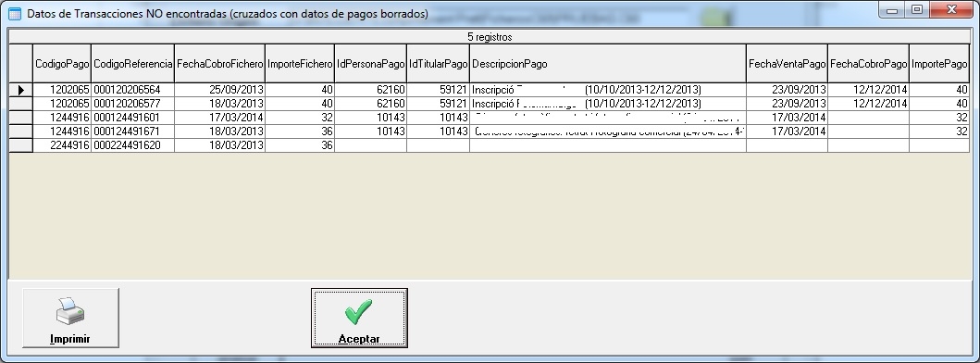The height and width of the screenshot is (363, 980).
Task: Click the ImportePago column header
Action: tap(939, 63)
